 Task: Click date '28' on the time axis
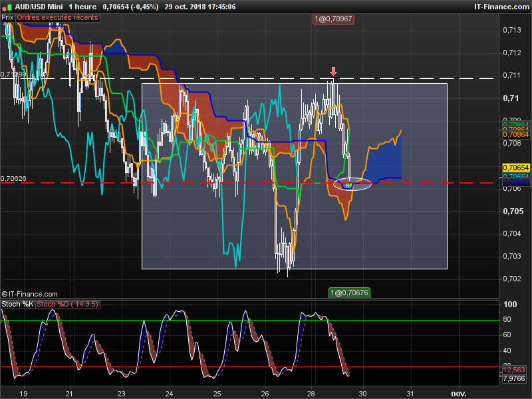pyautogui.click(x=311, y=394)
